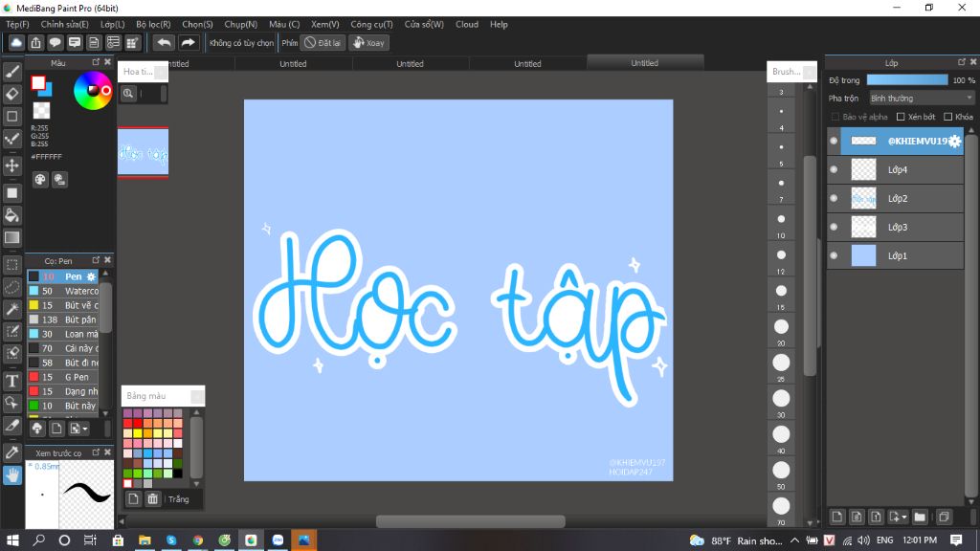Choose the Divide/knife tool
This screenshot has height=551, width=980.
point(11,426)
